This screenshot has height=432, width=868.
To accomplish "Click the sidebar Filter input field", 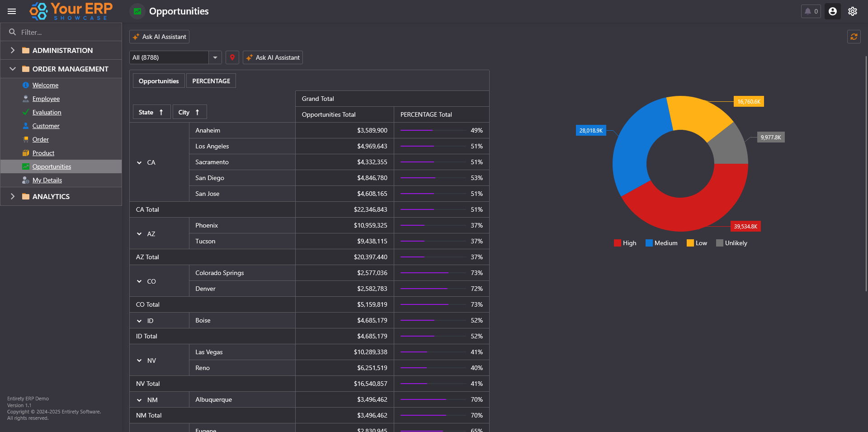I will tap(68, 32).
